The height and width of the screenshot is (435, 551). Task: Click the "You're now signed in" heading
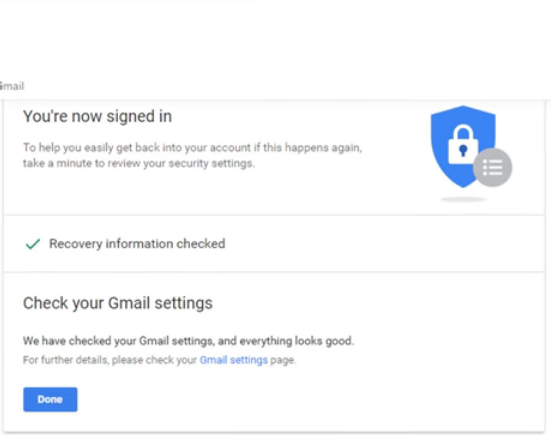(x=97, y=116)
